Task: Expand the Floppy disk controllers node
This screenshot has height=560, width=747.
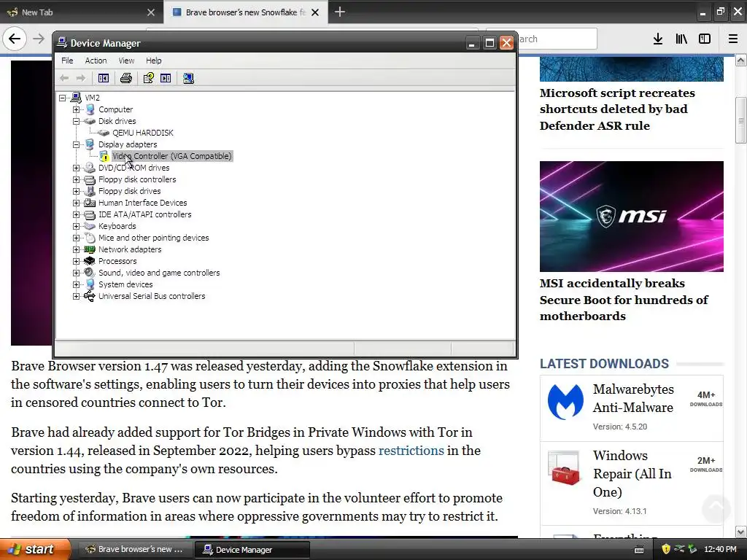Action: point(76,179)
